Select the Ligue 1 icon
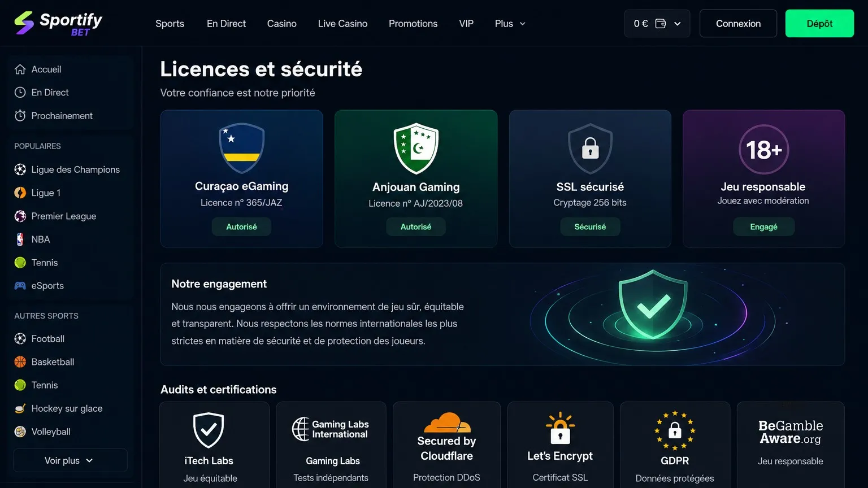This screenshot has height=488, width=868. [x=20, y=193]
